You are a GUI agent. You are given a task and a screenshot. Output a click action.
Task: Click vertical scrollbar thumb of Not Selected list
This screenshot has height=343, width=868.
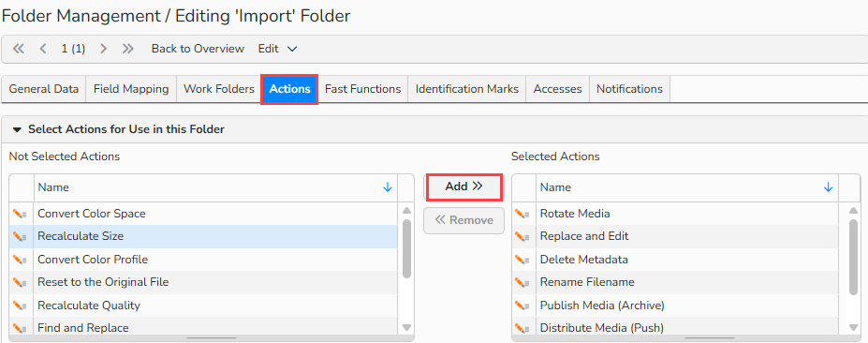coord(406,248)
